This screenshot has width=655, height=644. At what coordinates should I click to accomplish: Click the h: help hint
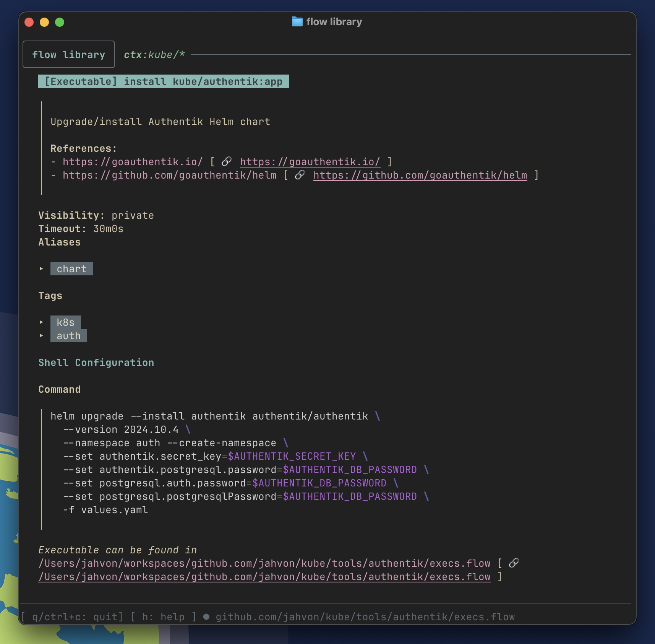click(164, 617)
